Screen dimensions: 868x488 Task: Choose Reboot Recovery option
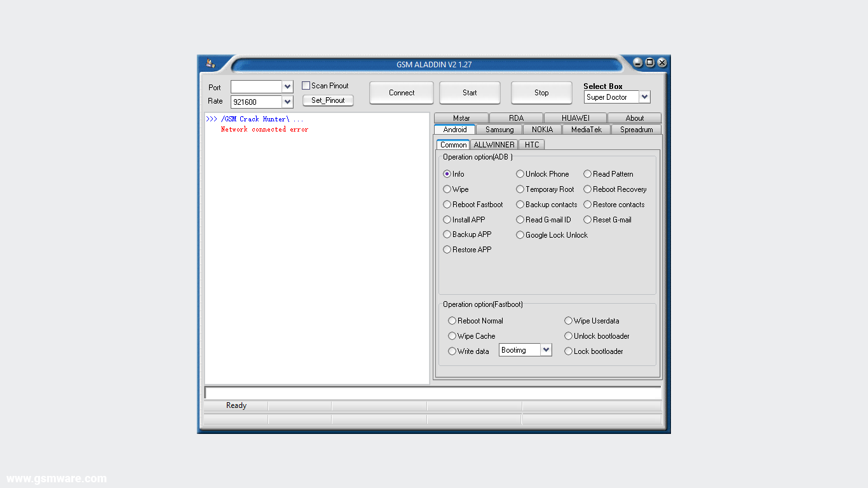pyautogui.click(x=587, y=189)
